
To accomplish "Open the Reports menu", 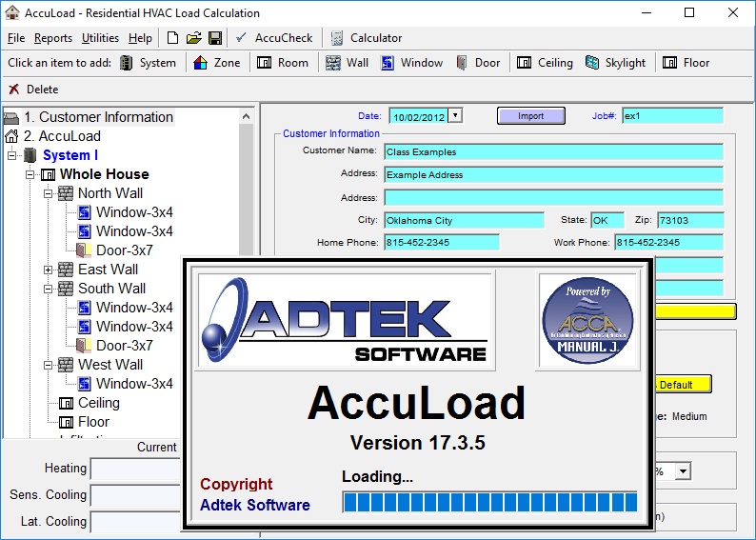I will coord(53,38).
